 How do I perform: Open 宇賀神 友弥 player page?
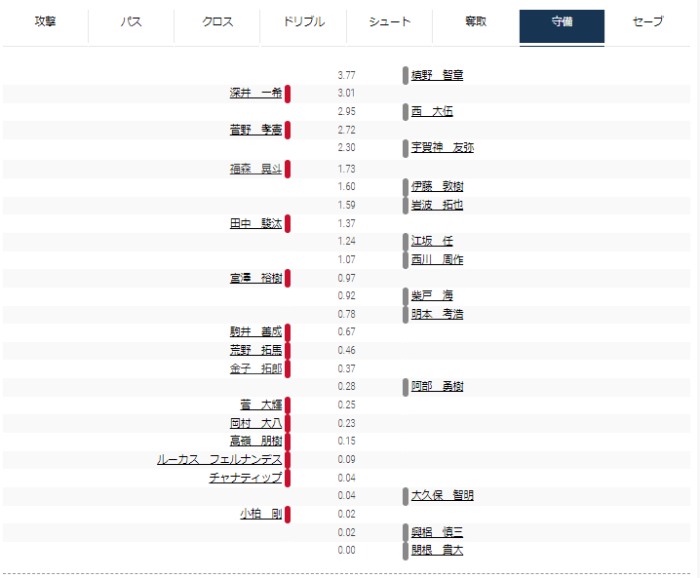(x=442, y=147)
